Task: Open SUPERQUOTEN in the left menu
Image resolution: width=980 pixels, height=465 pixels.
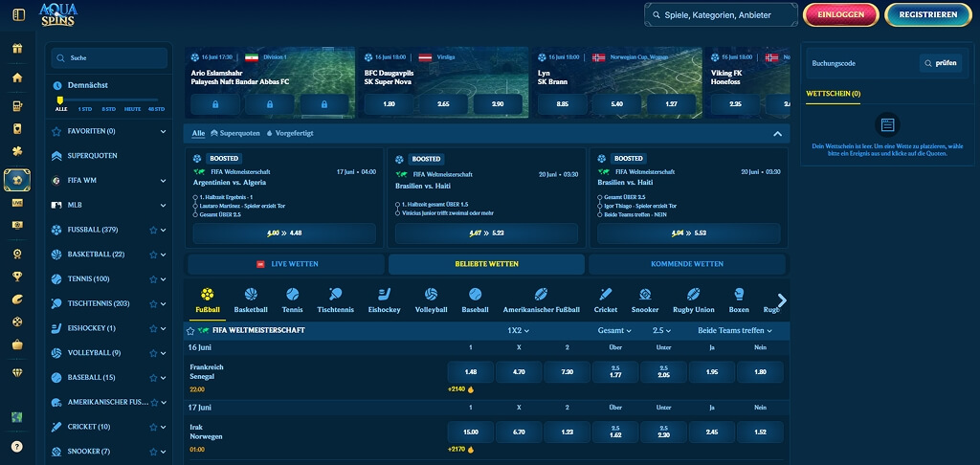Action: coord(93,156)
